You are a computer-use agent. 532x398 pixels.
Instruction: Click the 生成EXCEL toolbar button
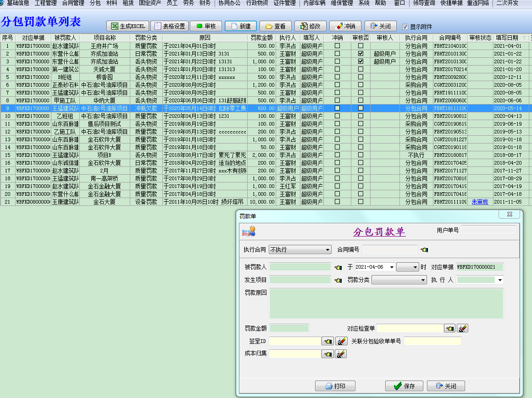tap(128, 26)
